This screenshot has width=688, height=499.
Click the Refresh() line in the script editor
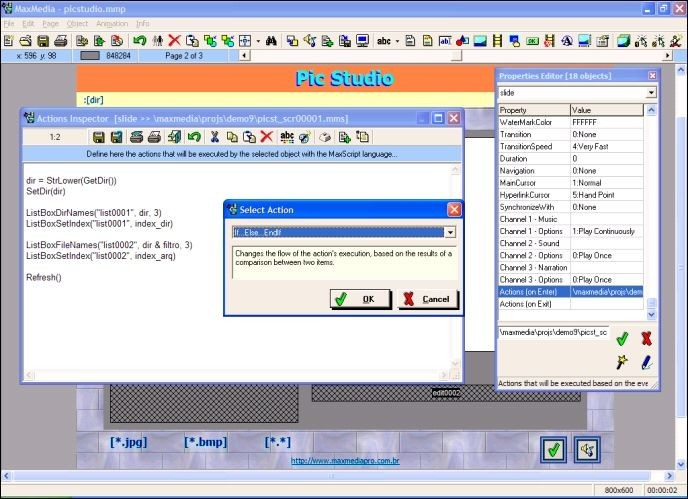[x=44, y=277]
